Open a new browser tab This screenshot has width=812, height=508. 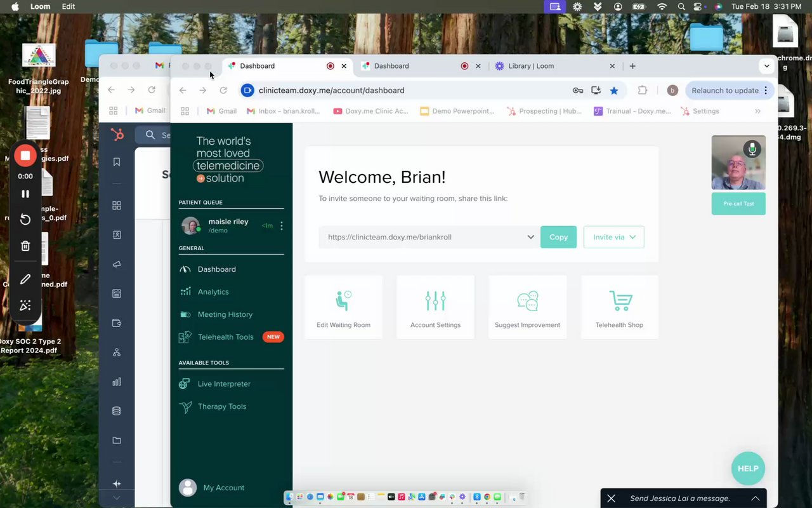point(632,66)
